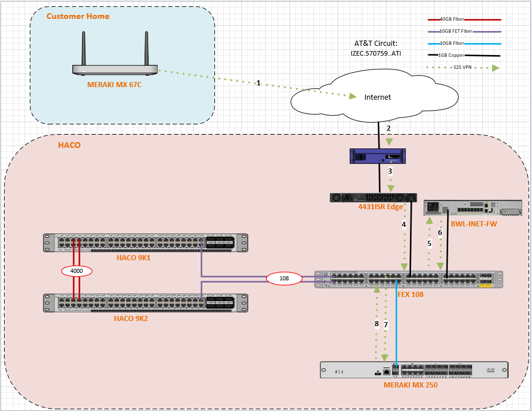Select the Meraki MX 250 appliance
532x411 pixels.
[413, 370]
